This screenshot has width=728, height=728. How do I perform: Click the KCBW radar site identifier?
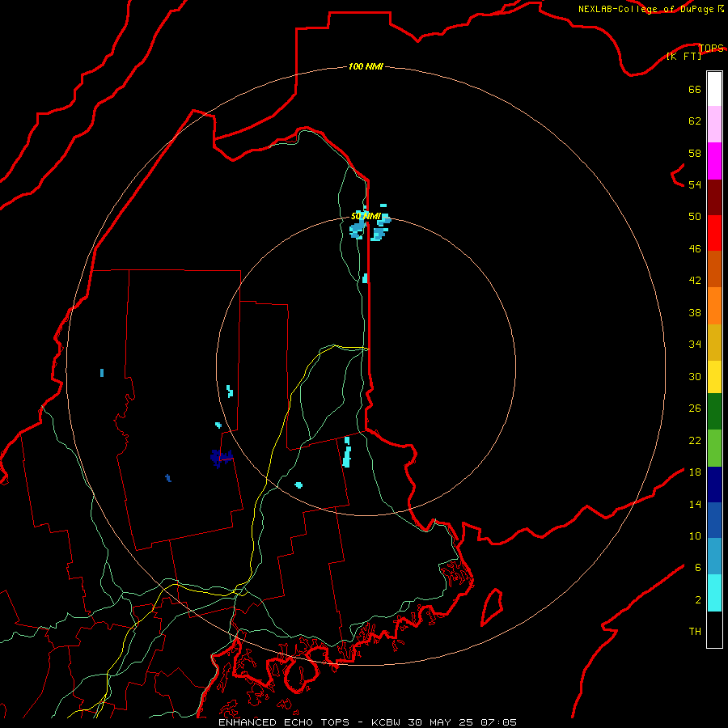[x=385, y=722]
